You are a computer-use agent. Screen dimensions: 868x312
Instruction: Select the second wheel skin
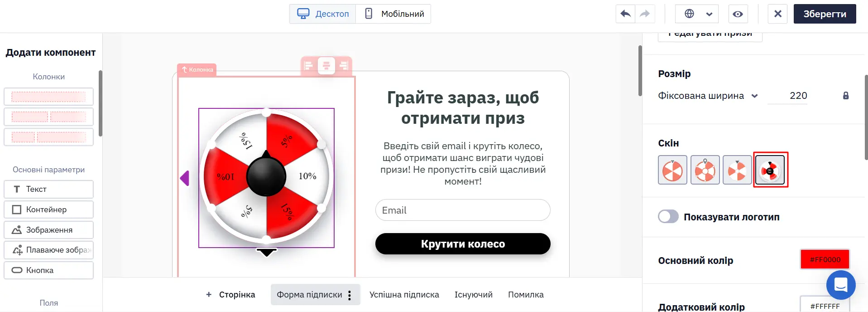pos(705,170)
